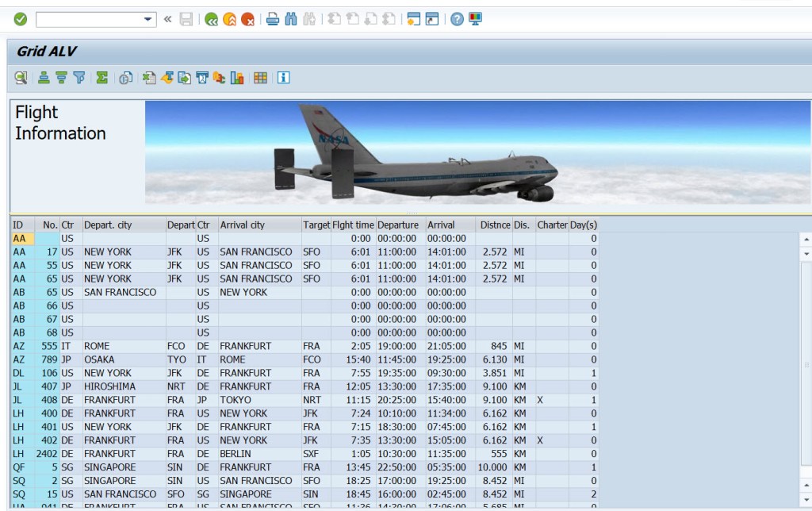Export the flight list to Excel
This screenshot has width=812, height=511.
point(149,77)
